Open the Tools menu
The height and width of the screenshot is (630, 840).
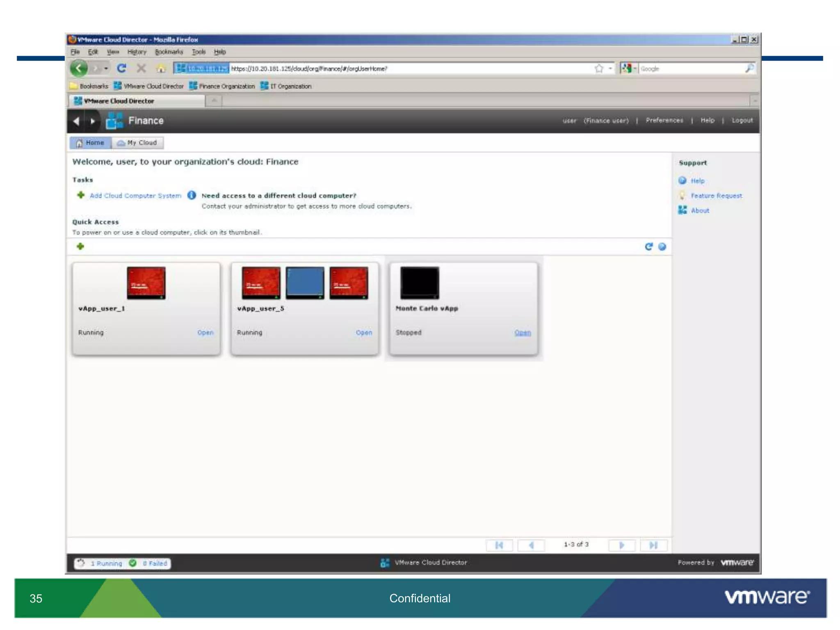click(199, 52)
